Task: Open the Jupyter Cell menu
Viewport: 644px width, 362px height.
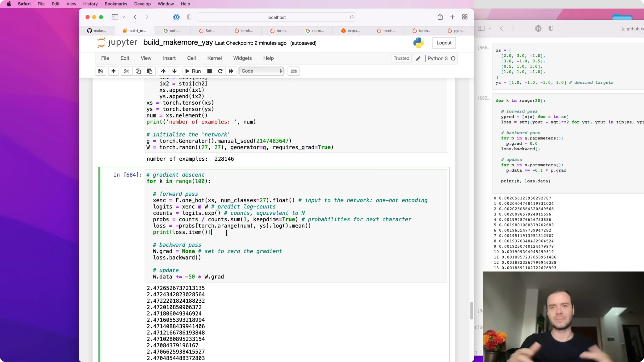Action: (191, 58)
